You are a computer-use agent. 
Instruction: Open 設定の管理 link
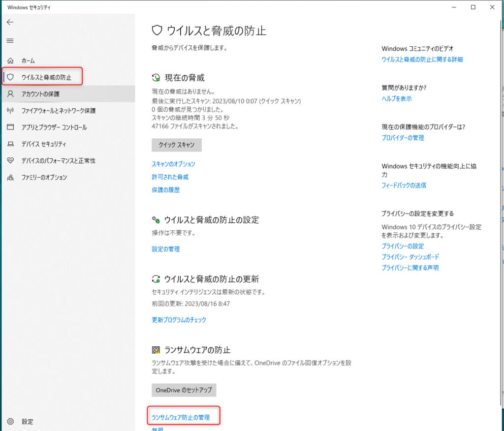click(165, 249)
